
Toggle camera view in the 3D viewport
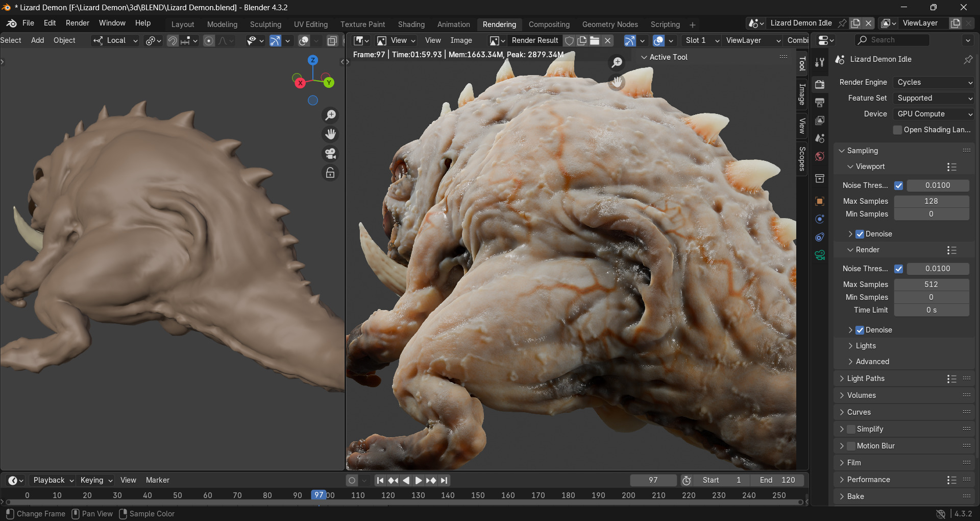(x=331, y=154)
